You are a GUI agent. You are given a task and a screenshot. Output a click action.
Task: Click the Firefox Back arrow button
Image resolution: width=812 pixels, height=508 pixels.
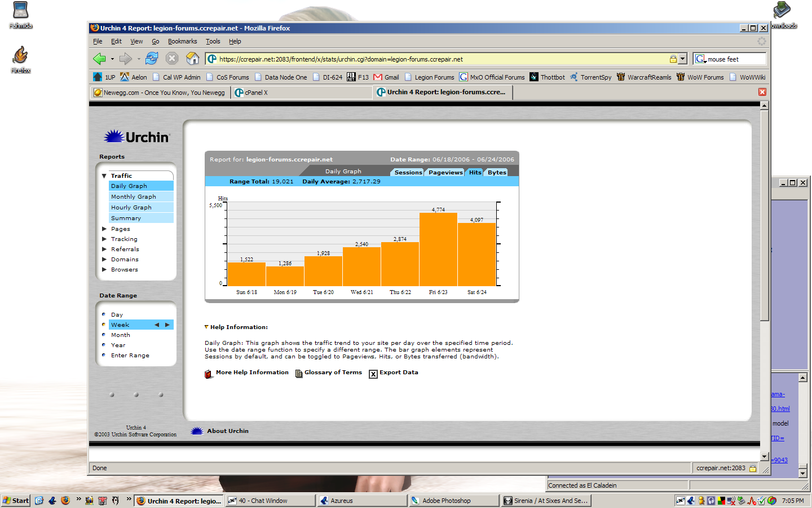click(100, 59)
